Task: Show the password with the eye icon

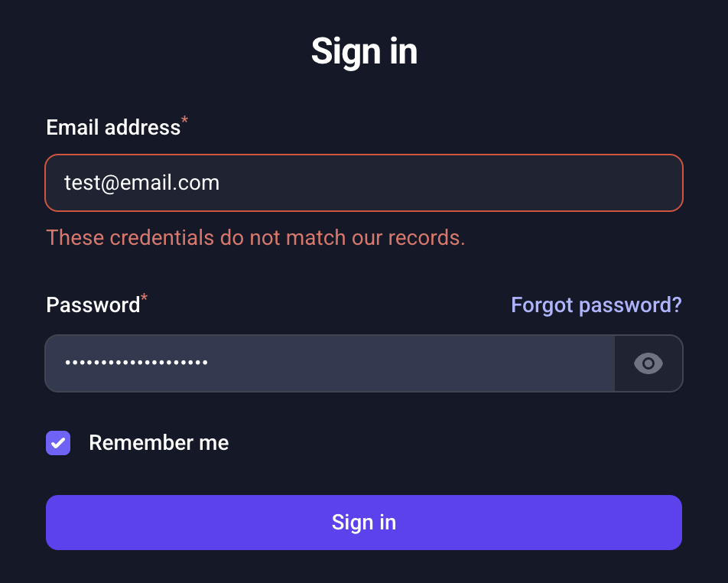Action: pos(648,363)
